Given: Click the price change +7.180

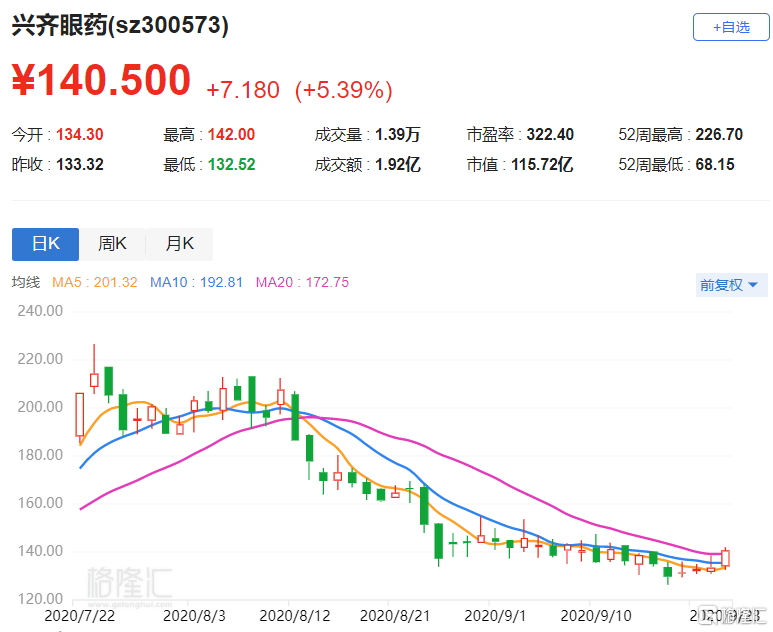Looking at the screenshot, I should (243, 90).
